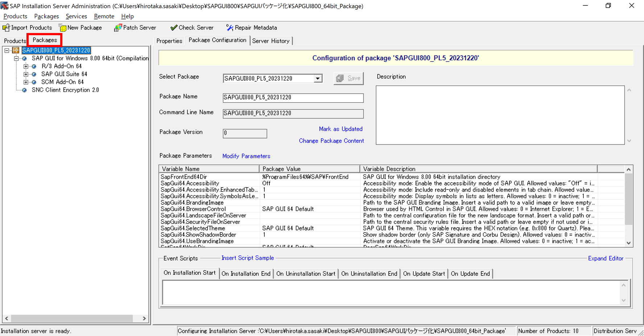Click the SNC Client Encryption 2.0 node icon
The width and height of the screenshot is (644, 336).
24,90
